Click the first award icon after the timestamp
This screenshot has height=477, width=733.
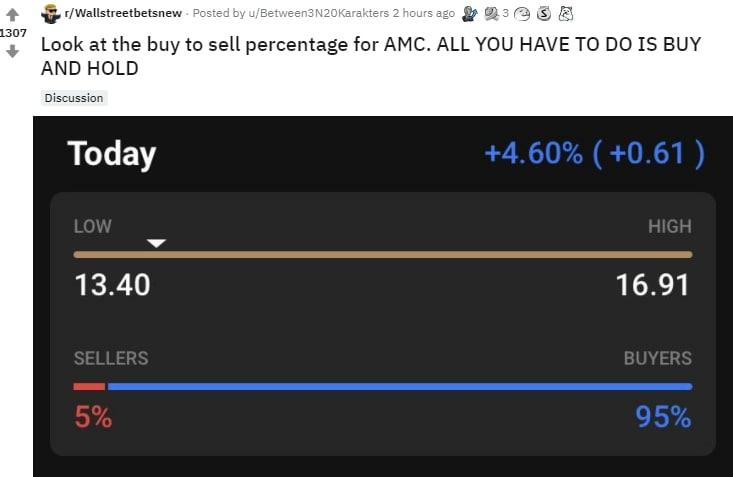click(470, 14)
